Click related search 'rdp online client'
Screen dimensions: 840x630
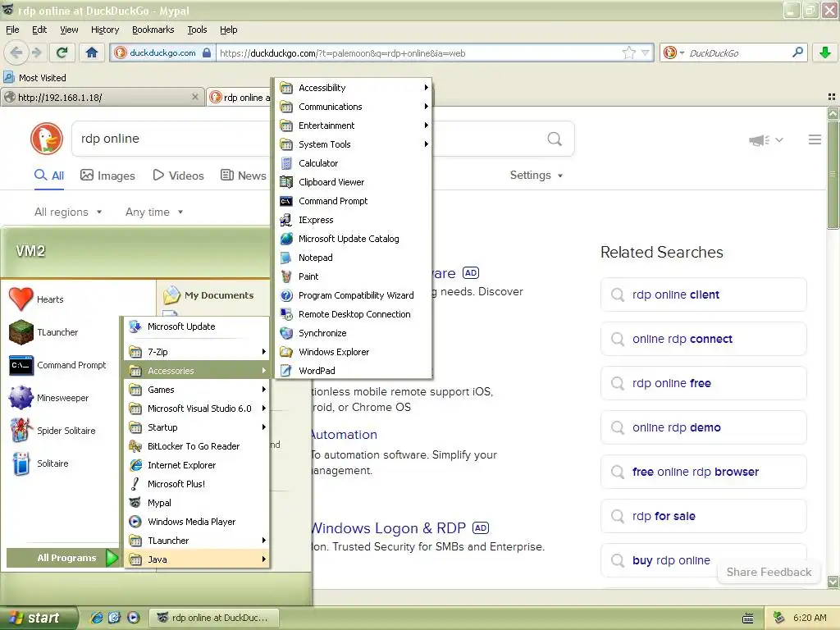coord(703,294)
